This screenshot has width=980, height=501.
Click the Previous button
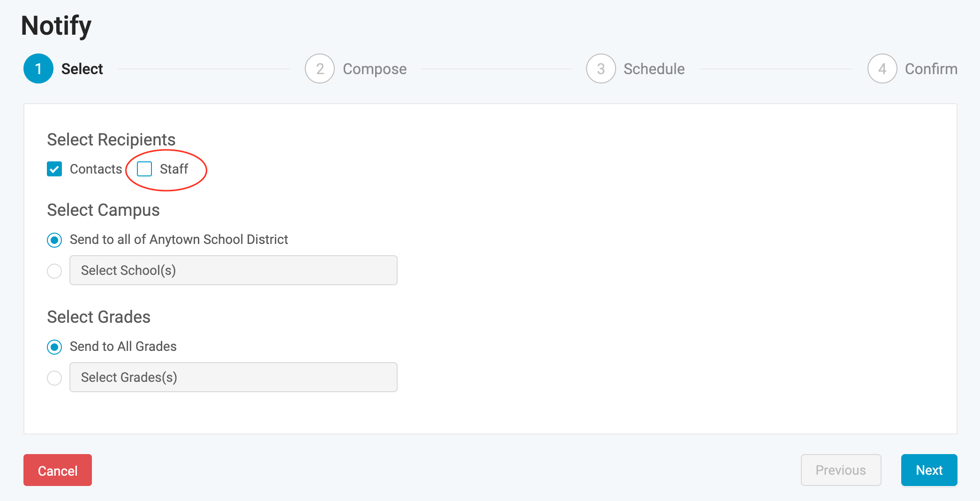click(841, 470)
